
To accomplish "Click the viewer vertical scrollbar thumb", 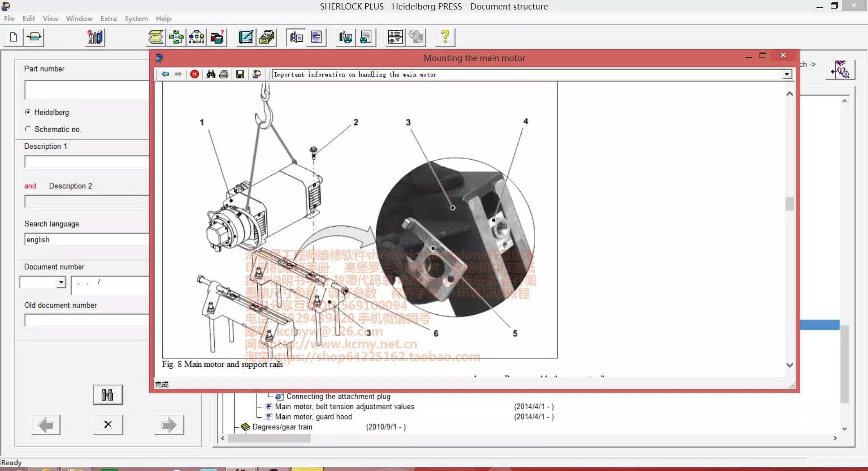I will pyautogui.click(x=789, y=204).
